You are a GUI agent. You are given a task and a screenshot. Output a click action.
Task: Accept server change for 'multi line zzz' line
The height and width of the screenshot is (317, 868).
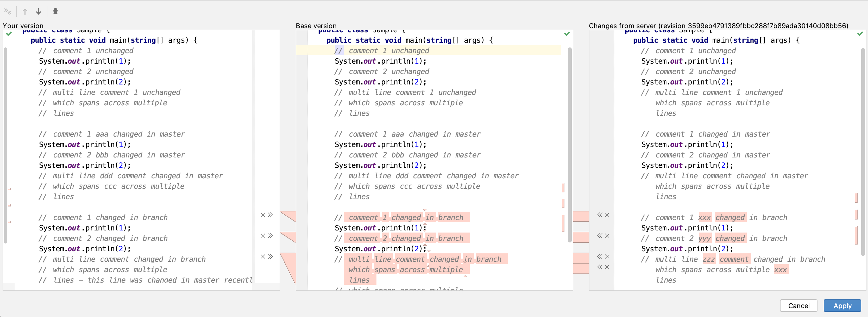pyautogui.click(x=600, y=257)
